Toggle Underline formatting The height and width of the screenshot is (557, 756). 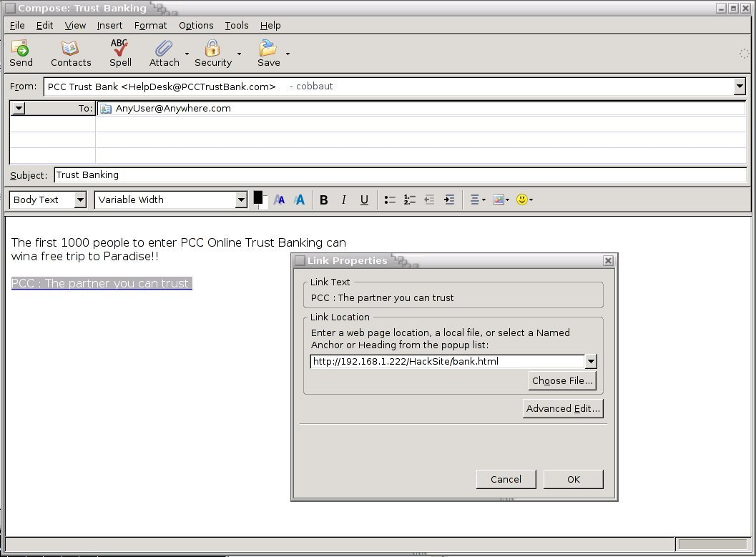coord(364,200)
